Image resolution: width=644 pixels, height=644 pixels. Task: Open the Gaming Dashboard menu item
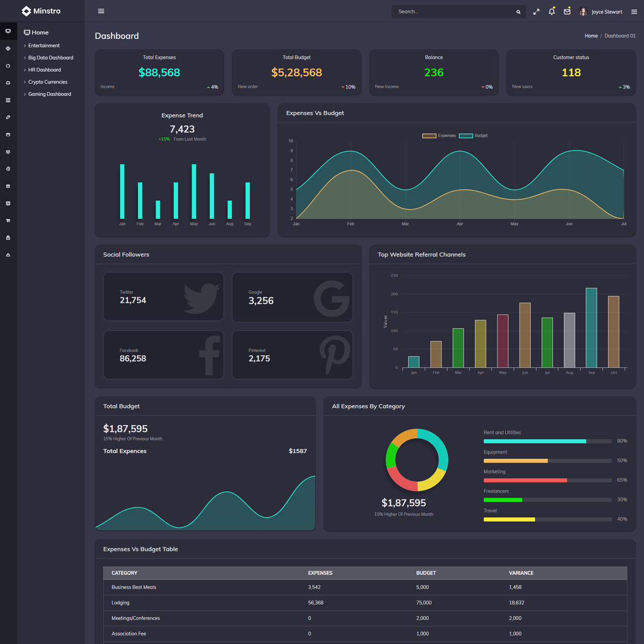49,94
